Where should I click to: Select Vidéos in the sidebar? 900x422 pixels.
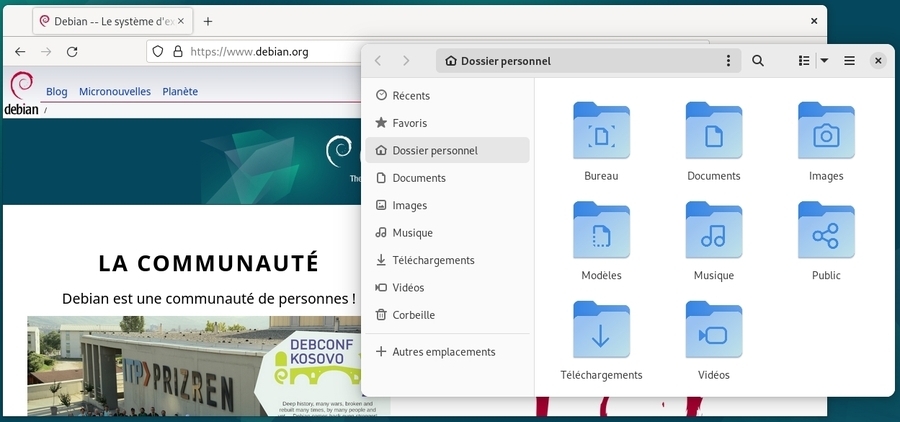click(447, 287)
